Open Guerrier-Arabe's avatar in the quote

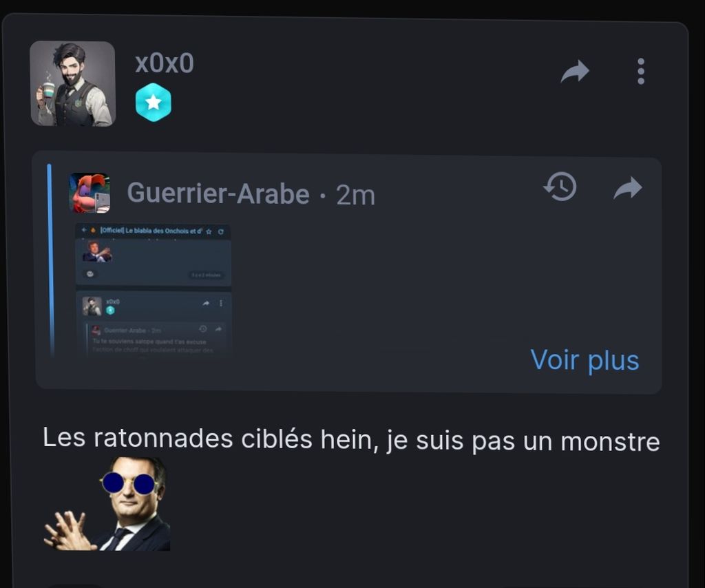pos(90,193)
